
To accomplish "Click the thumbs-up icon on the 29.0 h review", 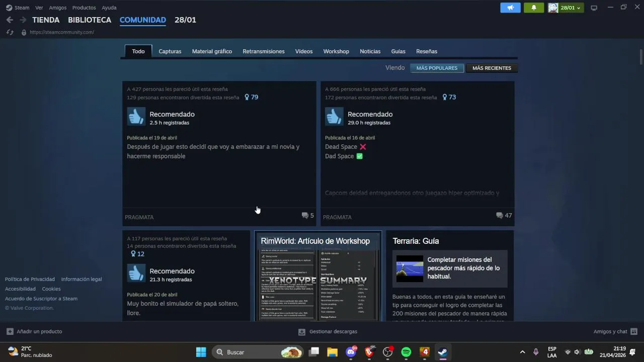I will tap(335, 117).
